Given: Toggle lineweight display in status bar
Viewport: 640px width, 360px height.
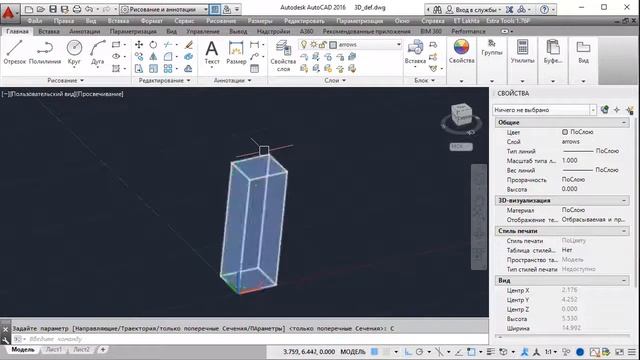Looking at the screenshot, I should (x=491, y=351).
